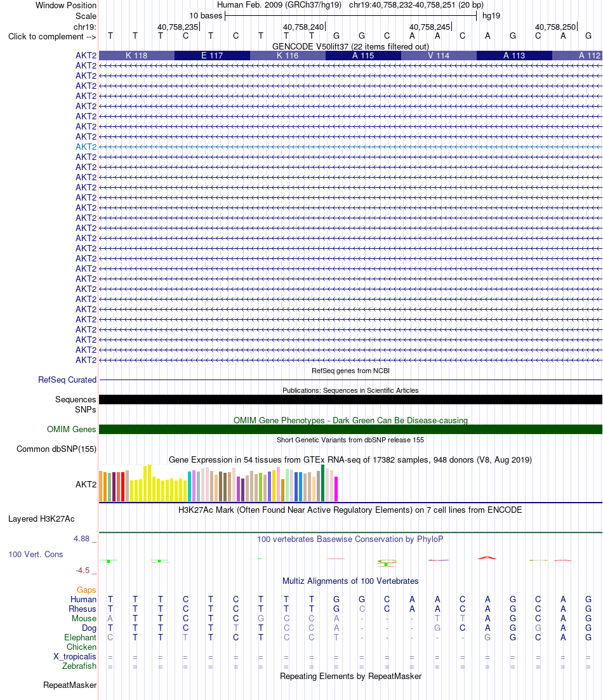Open the 100 Vert. Cons track label

(x=36, y=555)
